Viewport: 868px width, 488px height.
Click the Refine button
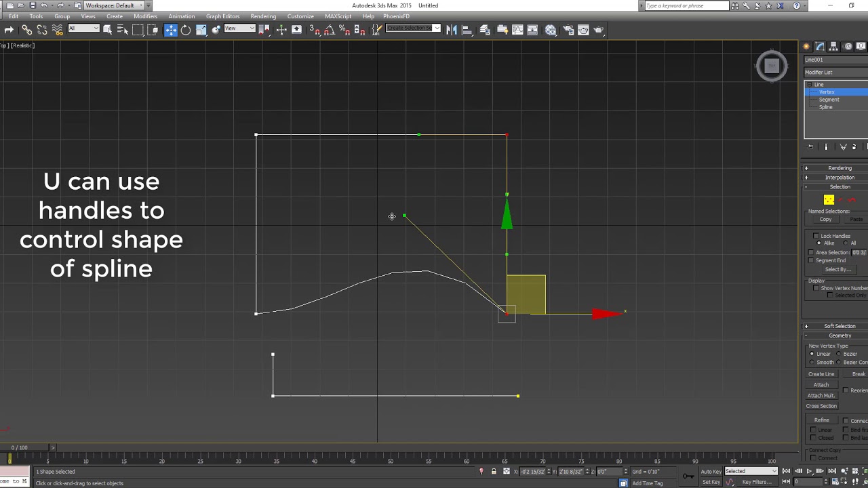(821, 420)
